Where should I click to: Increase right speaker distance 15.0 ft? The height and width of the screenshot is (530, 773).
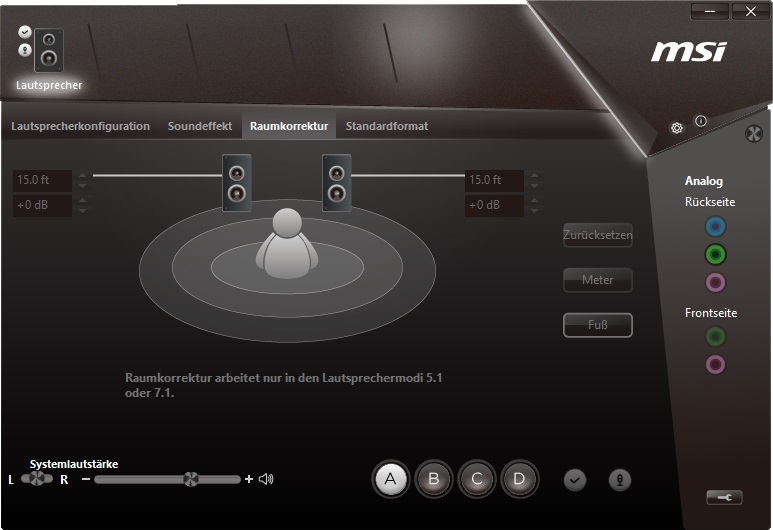tap(534, 175)
